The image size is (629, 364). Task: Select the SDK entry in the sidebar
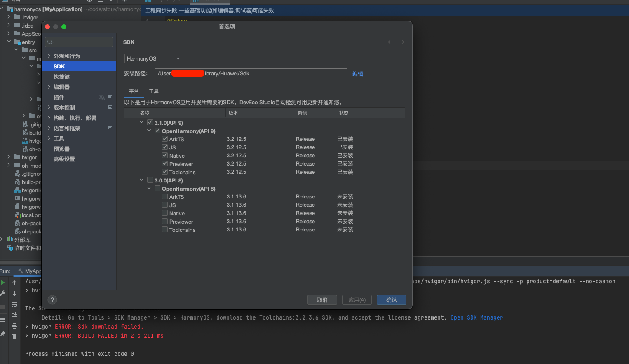pyautogui.click(x=79, y=66)
